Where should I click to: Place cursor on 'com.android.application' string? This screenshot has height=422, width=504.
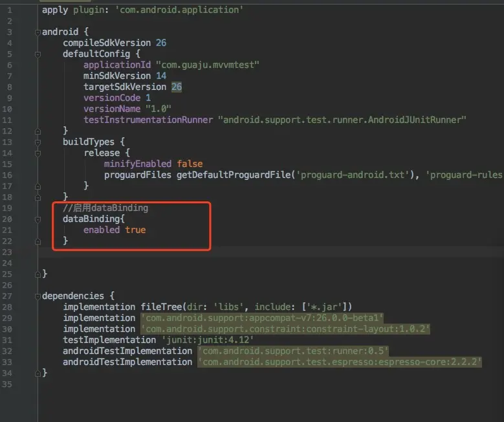pyautogui.click(x=179, y=10)
